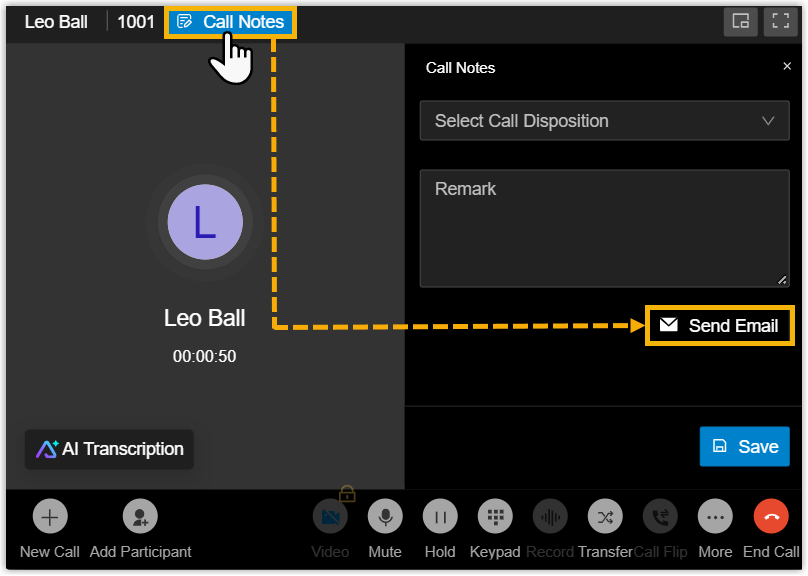Viewport: 808px width, 576px height.
Task: Click the Remark text field
Action: coord(604,228)
